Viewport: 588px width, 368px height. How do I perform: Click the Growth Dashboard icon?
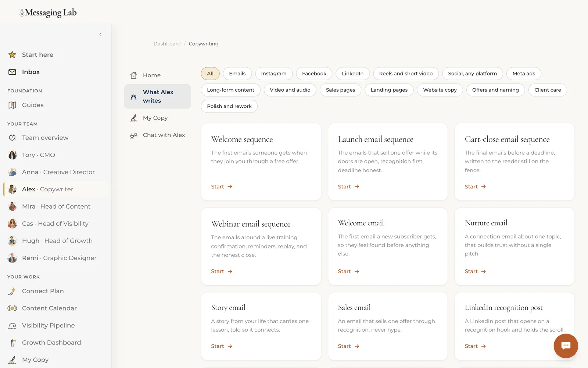[12, 343]
